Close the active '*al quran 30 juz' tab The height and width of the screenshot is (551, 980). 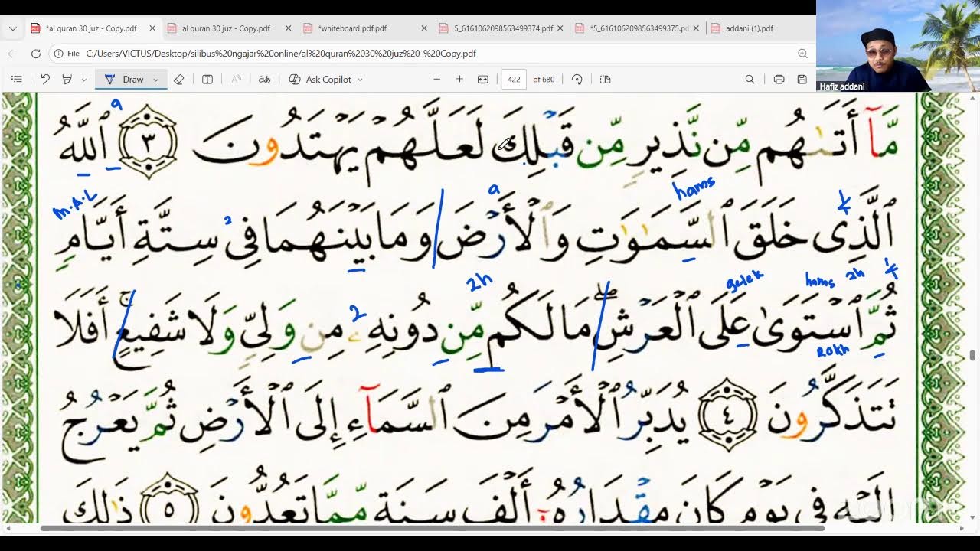[152, 28]
